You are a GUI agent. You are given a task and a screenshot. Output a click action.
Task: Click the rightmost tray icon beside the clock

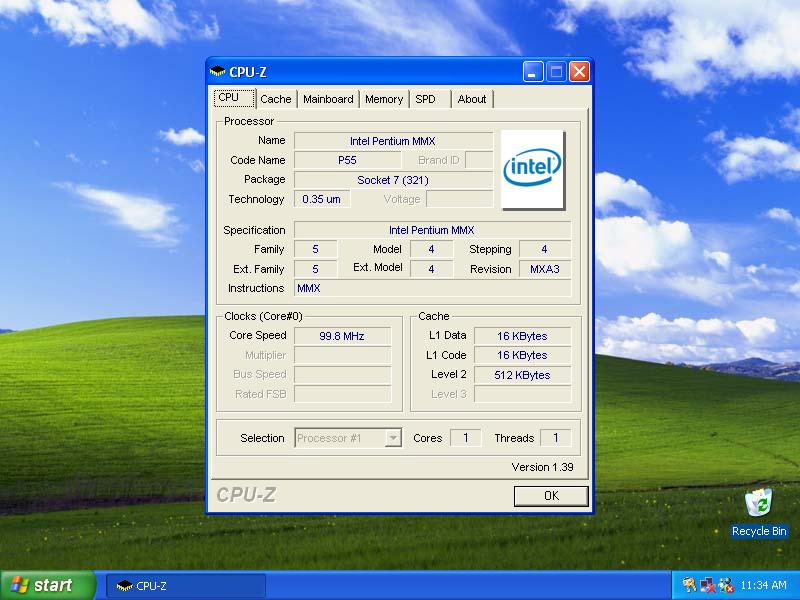pyautogui.click(x=725, y=585)
